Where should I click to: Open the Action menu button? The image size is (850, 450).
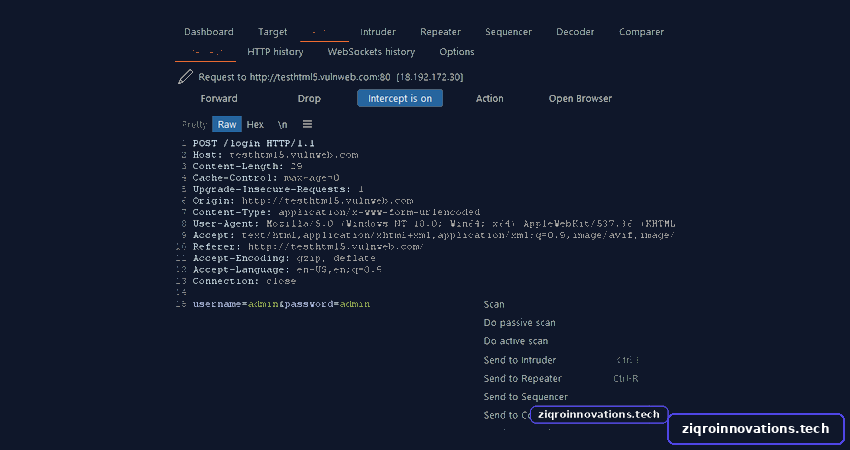pyautogui.click(x=490, y=99)
